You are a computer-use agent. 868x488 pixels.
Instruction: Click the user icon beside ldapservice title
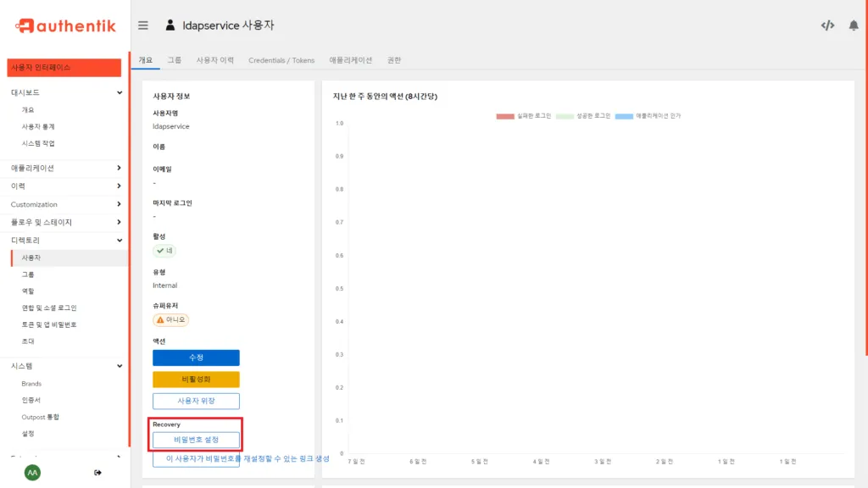point(170,25)
